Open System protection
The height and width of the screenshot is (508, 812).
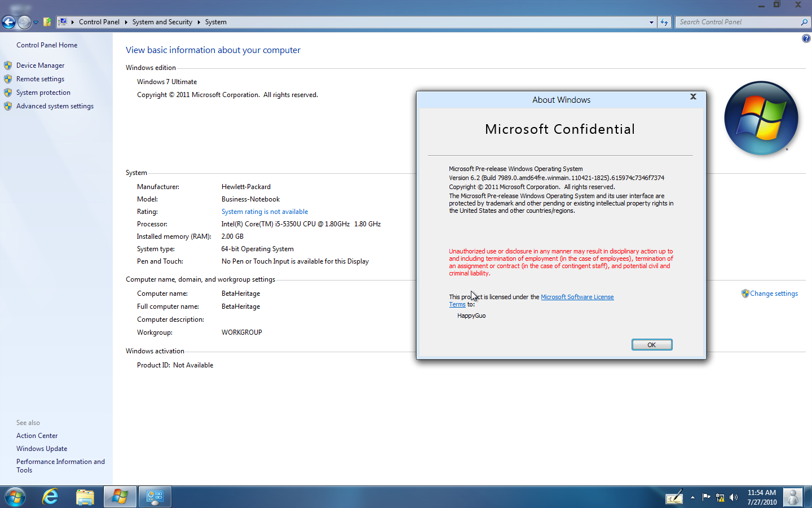pyautogui.click(x=43, y=93)
